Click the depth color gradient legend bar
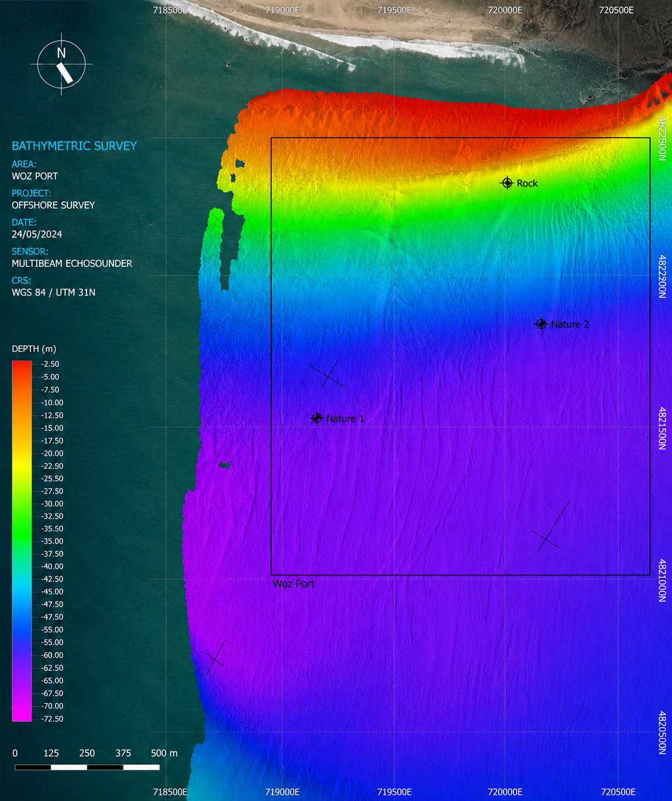The height and width of the screenshot is (801, 672). (x=22, y=541)
